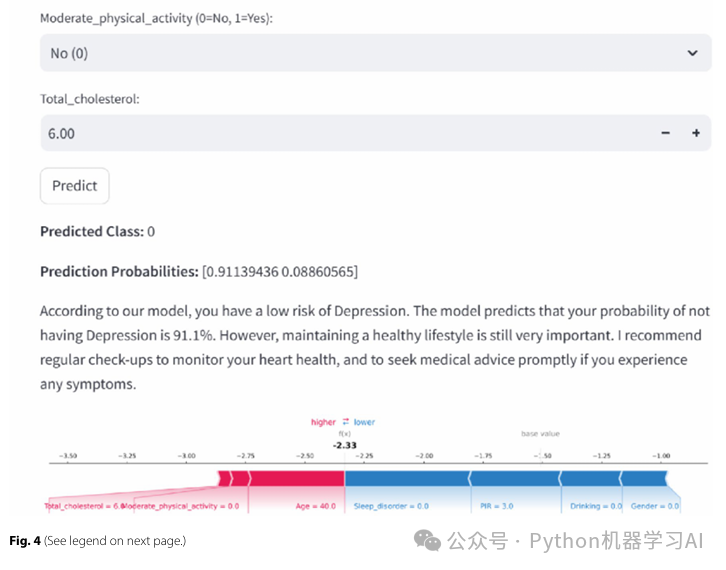The image size is (726, 570).
Task: Click the -3.00 tick on the force plot axis
Action: (x=186, y=455)
